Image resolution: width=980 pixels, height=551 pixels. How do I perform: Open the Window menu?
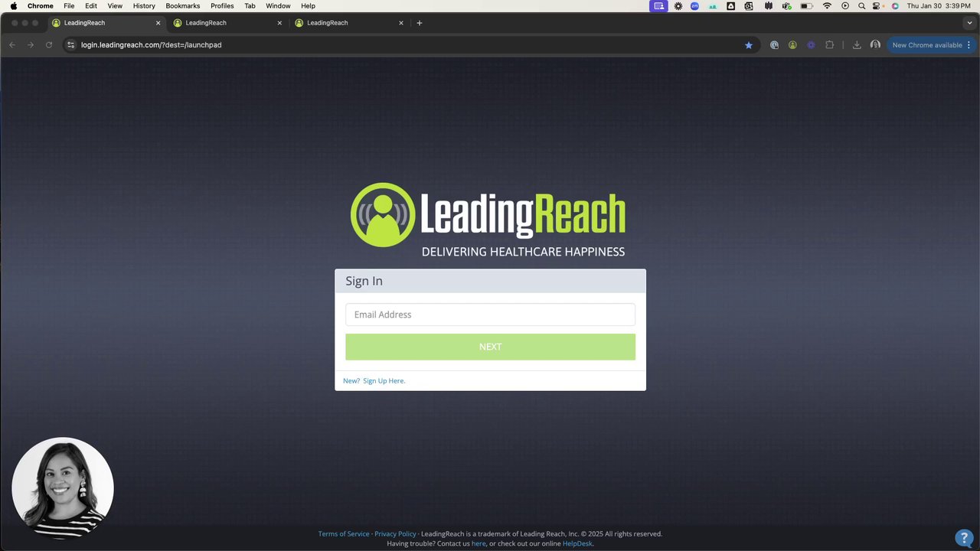click(x=278, y=6)
